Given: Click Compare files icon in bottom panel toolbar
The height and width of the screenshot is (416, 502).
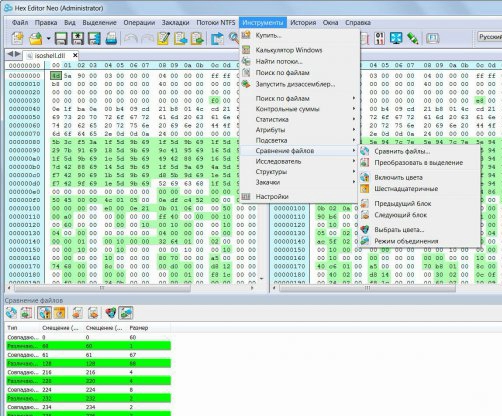Looking at the screenshot, I should pos(11,313).
